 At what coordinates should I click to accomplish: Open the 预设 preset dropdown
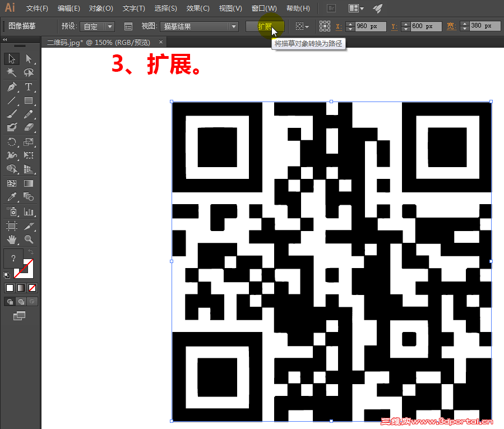pyautogui.click(x=97, y=26)
